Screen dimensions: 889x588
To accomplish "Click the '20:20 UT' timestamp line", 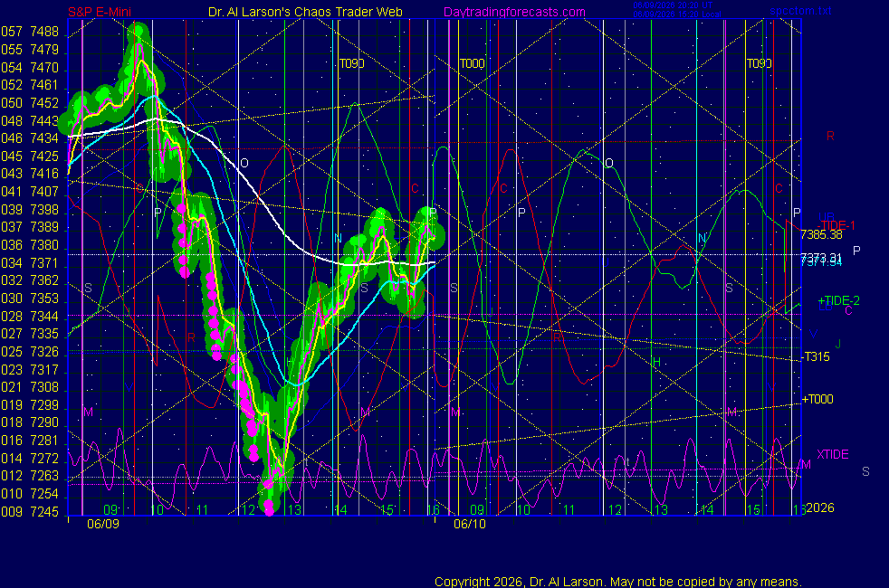I will pos(673,5).
